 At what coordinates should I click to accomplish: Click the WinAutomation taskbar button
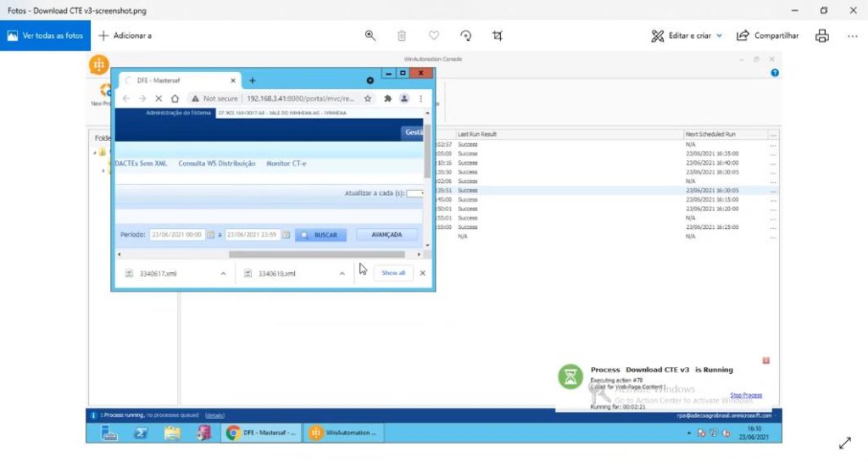343,432
